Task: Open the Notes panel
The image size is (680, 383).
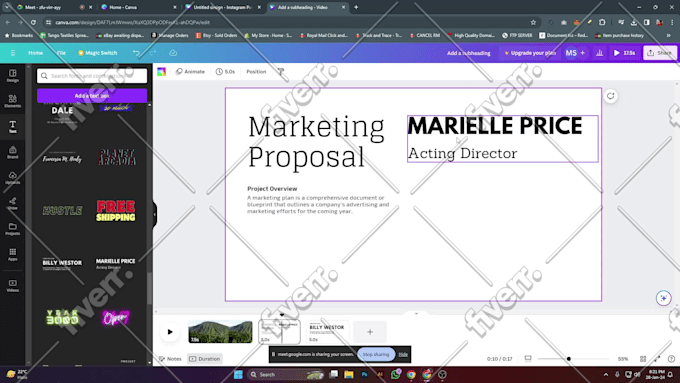Action: (x=170, y=359)
